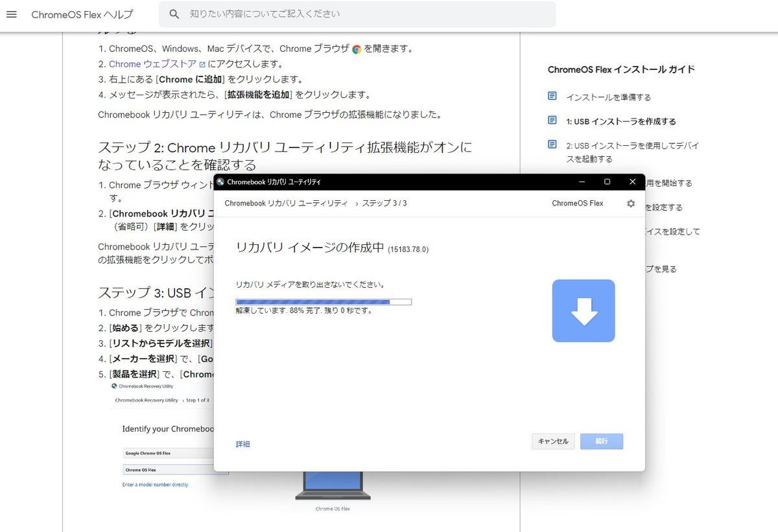Click the Recovery Utility title bar app icon

[x=220, y=182]
